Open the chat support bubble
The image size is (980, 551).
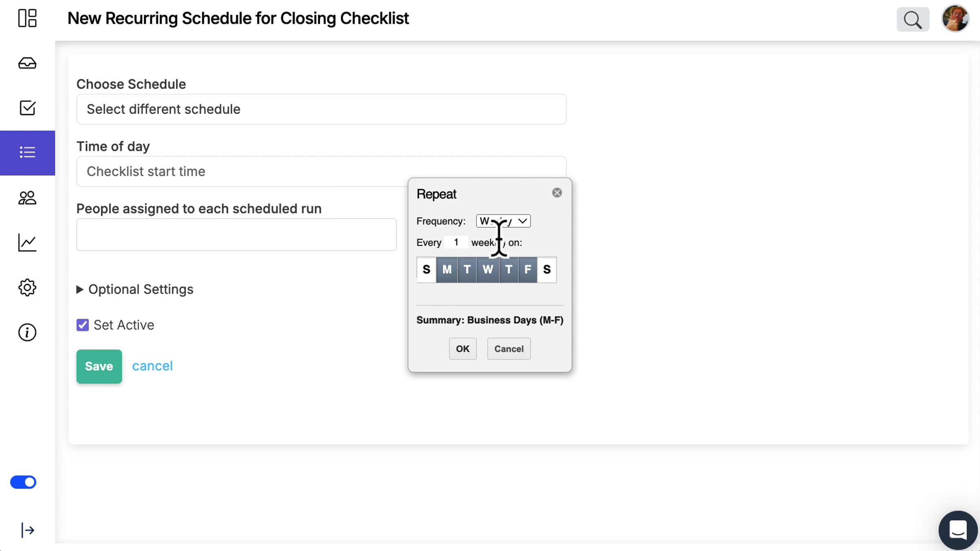(958, 530)
